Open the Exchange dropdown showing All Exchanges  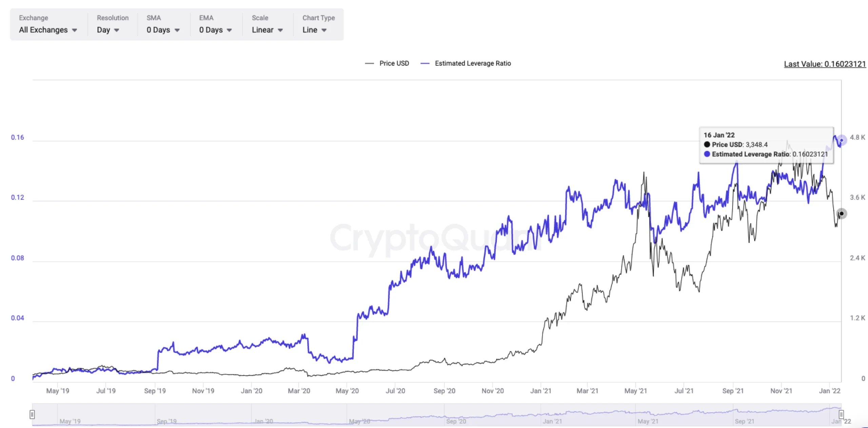48,30
